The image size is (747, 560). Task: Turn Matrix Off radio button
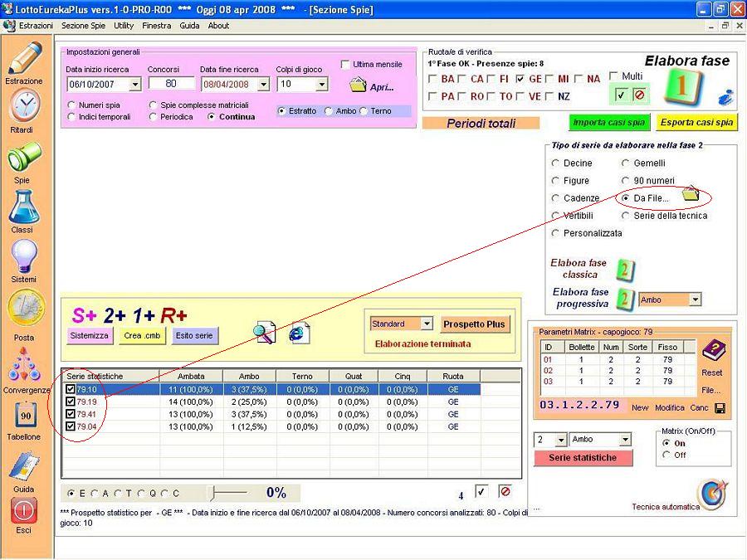666,455
